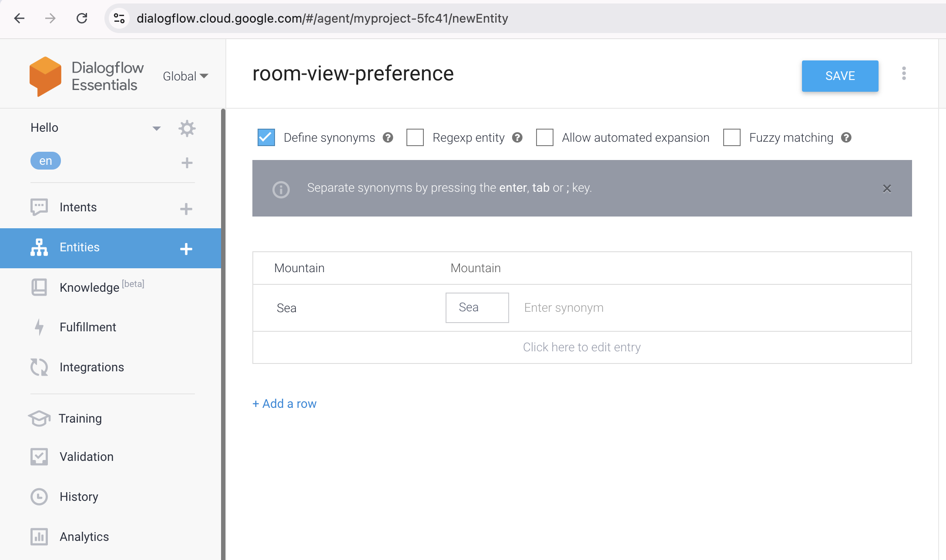
Task: Enable Allow automated expansion
Action: pos(545,137)
